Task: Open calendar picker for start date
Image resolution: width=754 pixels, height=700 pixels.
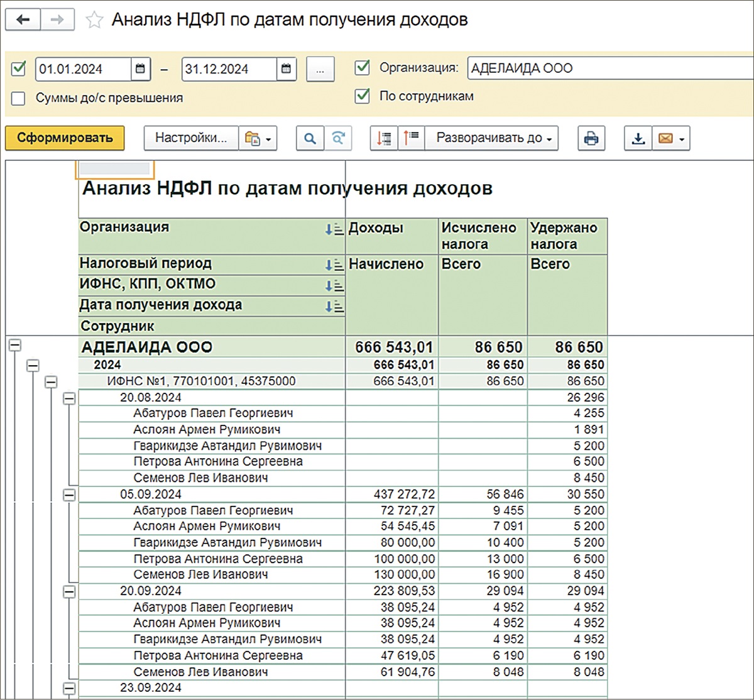Action: pos(140,68)
